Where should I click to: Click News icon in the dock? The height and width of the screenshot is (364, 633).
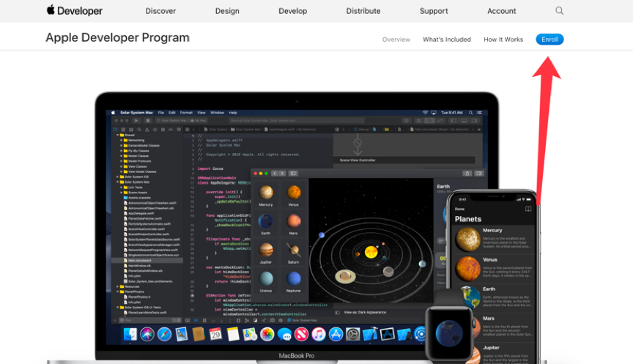(x=302, y=334)
